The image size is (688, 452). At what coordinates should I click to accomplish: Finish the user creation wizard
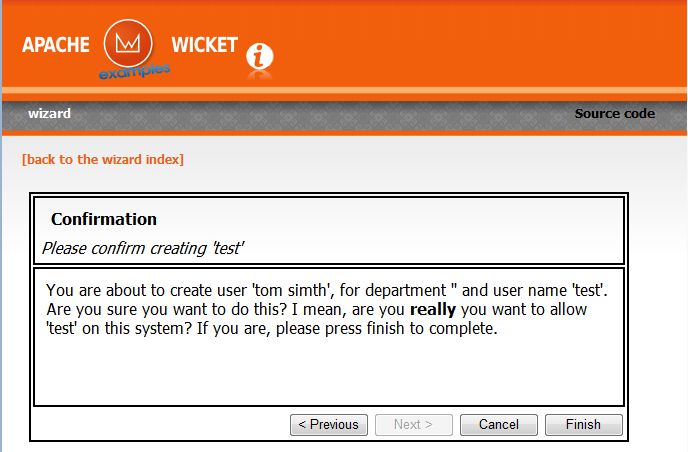584,425
